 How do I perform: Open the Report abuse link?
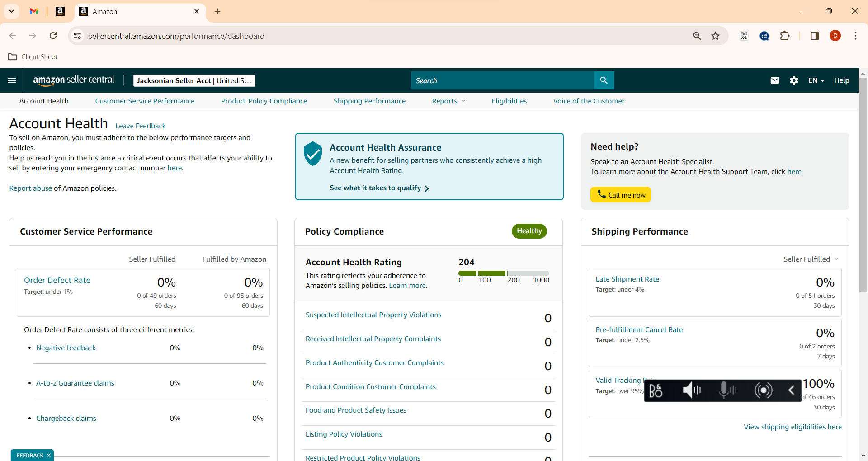coord(31,188)
